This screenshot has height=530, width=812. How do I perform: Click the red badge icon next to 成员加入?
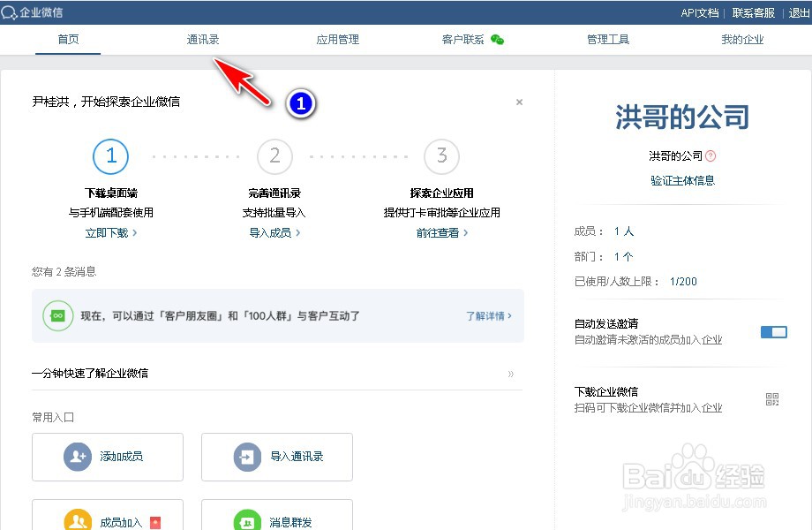[154, 523]
